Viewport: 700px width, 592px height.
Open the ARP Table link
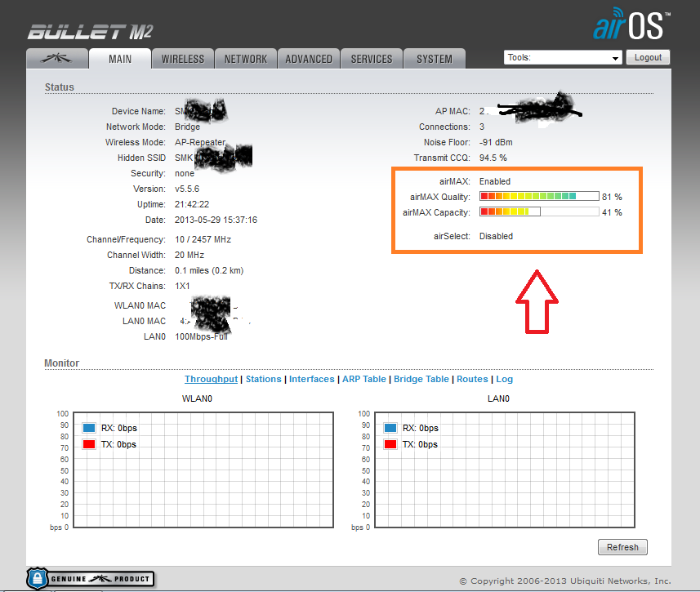pyautogui.click(x=363, y=379)
